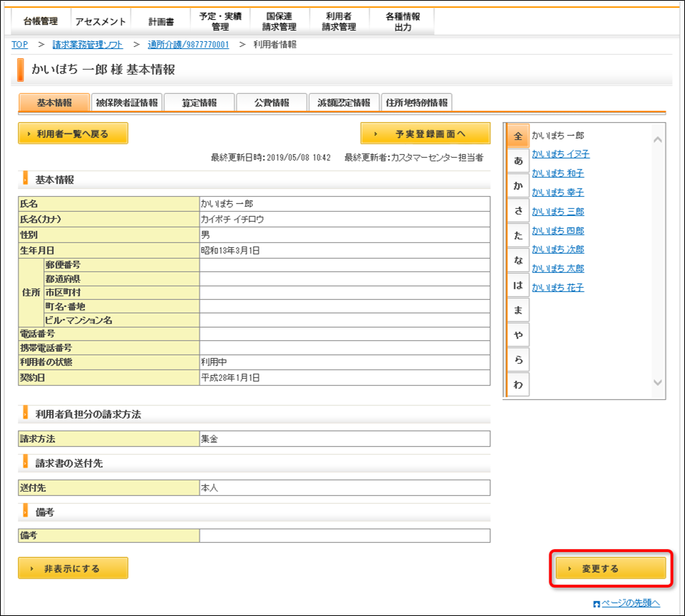The width and height of the screenshot is (685, 616).
Task: Select the や index filter
Action: 518,335
